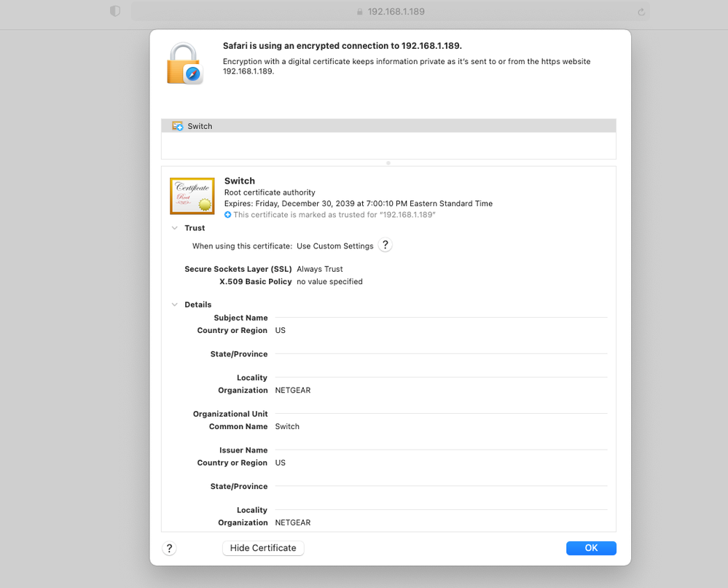Click the address bar showing 192.168.1.189
728x588 pixels.
point(390,12)
